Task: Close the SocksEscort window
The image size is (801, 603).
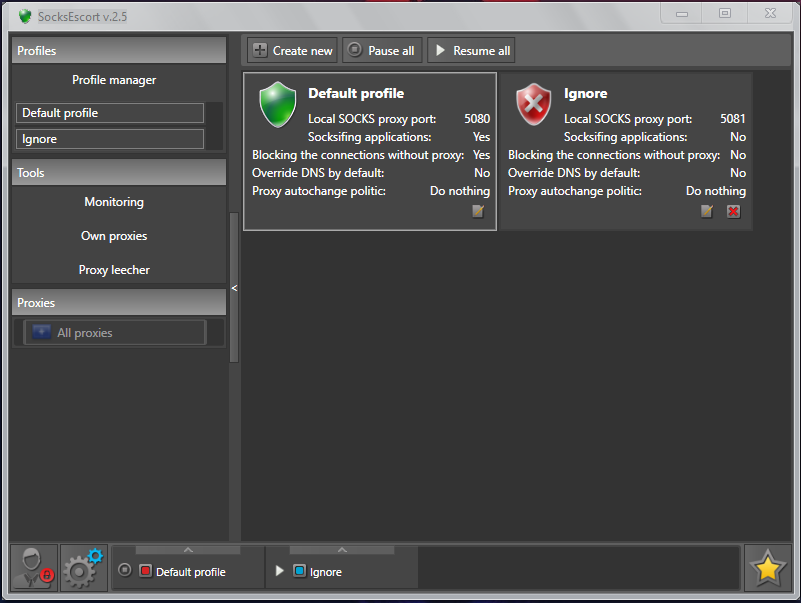Action: [x=770, y=14]
